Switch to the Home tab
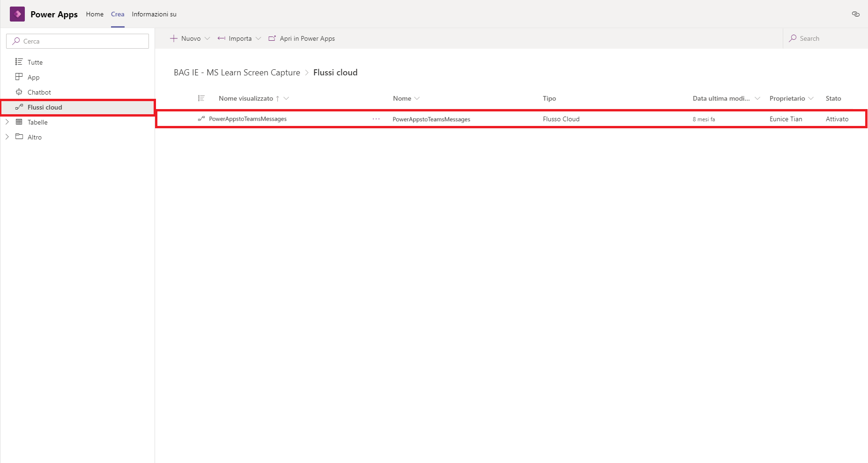Image resolution: width=868 pixels, height=463 pixels. 95,14
